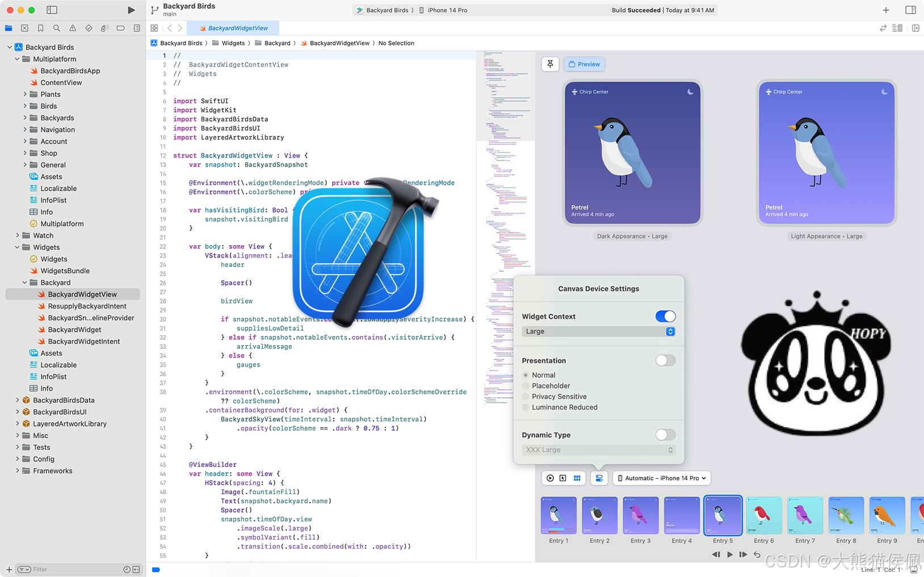Step to previous timeline entry
Image resolution: width=924 pixels, height=577 pixels.
coord(716,554)
